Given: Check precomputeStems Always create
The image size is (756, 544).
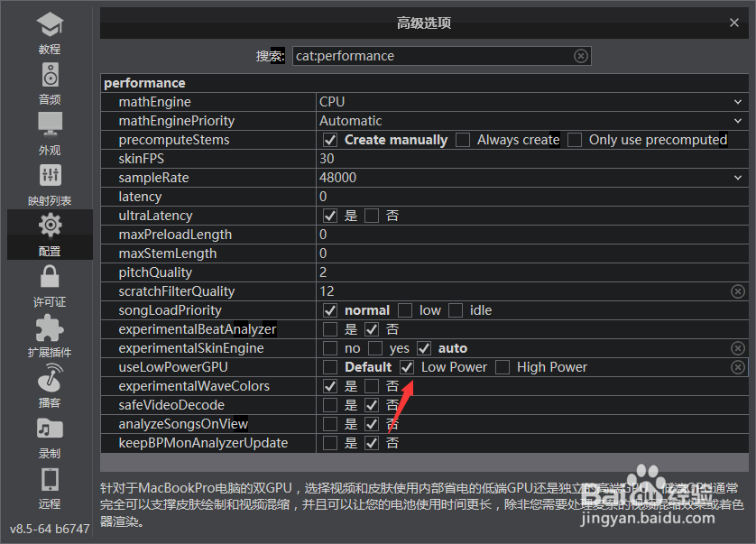Looking at the screenshot, I should (x=463, y=140).
